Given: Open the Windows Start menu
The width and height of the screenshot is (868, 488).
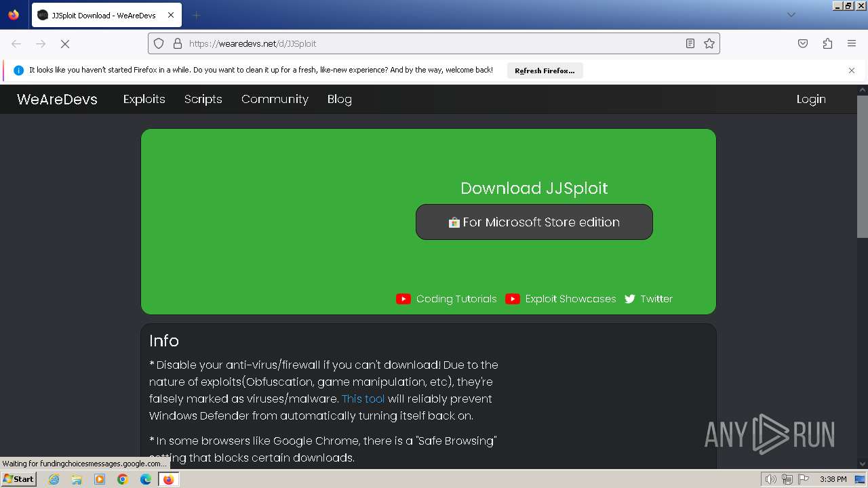Looking at the screenshot, I should pyautogui.click(x=18, y=479).
